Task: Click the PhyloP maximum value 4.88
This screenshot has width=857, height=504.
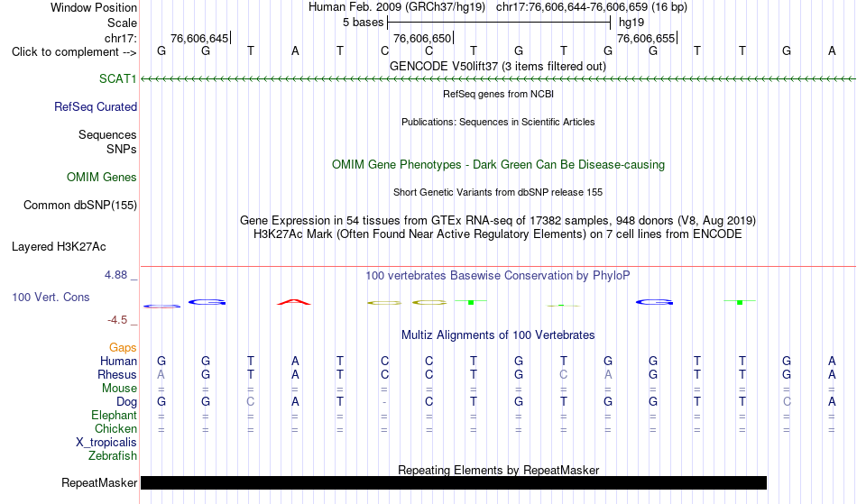Action: click(115, 275)
